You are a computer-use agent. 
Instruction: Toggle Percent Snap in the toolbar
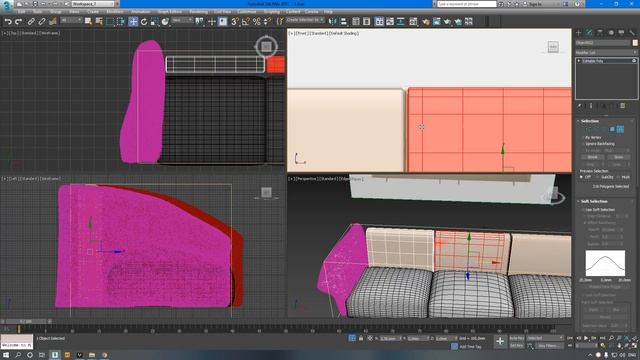(256, 22)
